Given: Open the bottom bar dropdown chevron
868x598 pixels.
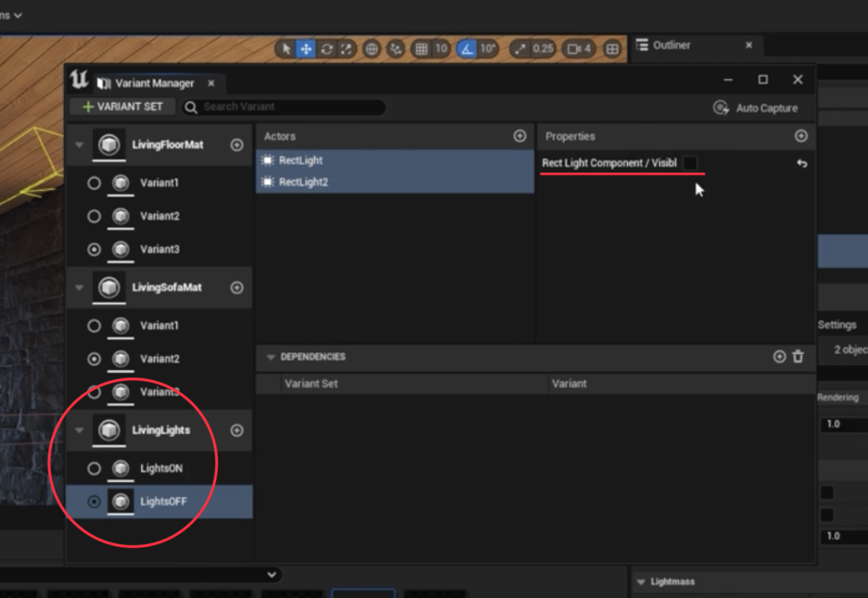Looking at the screenshot, I should click(271, 575).
